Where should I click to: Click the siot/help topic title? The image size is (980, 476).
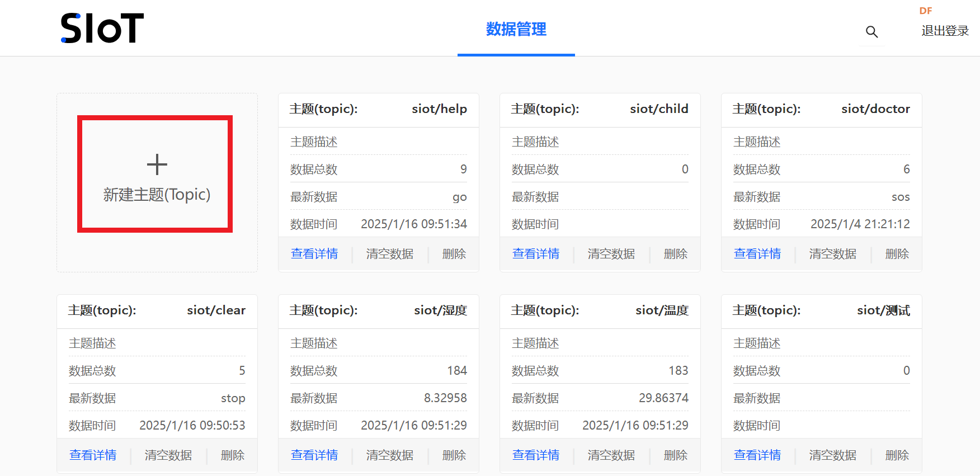click(440, 109)
